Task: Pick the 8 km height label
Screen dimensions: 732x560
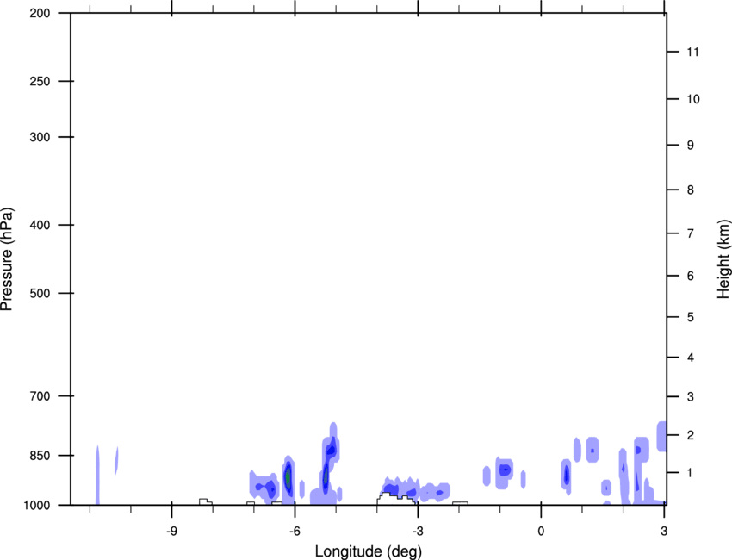Action: click(x=691, y=190)
